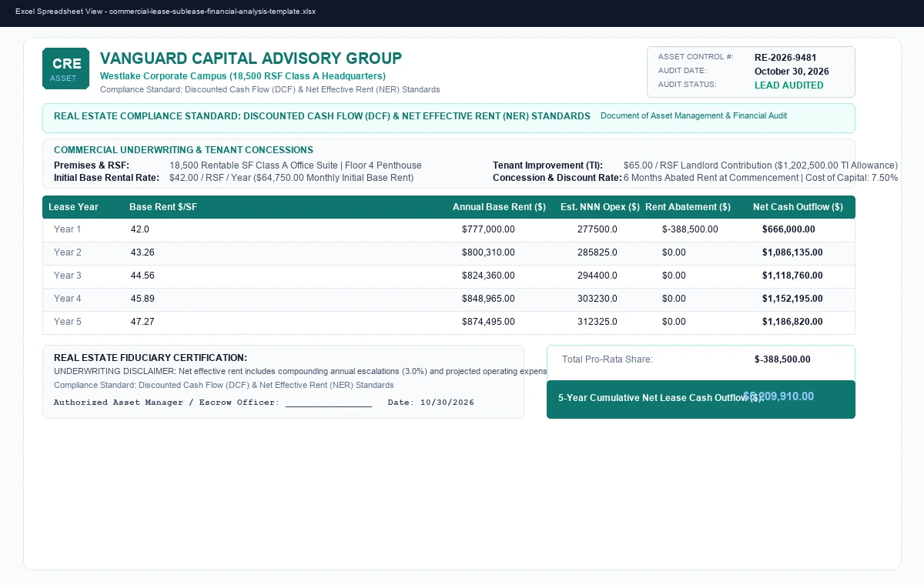Select the Year 4 row label

click(68, 299)
